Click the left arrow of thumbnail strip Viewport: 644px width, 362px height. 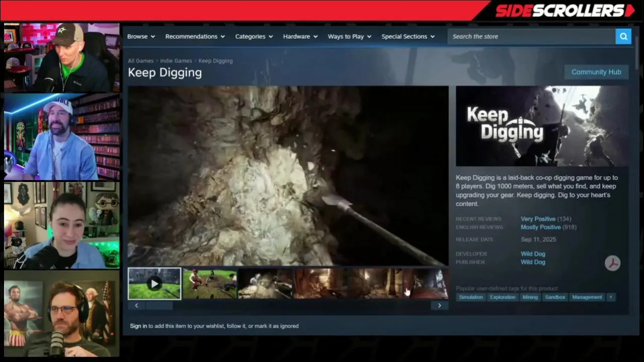point(136,305)
